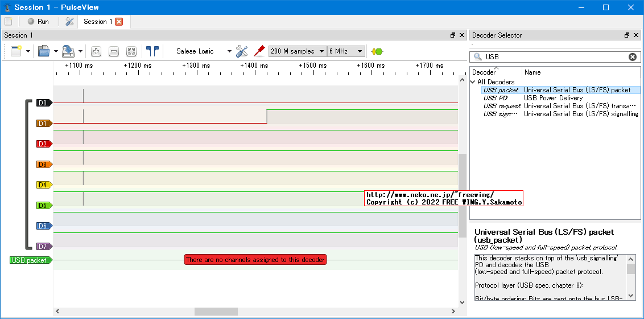
Task: Float the Session 1 dock panel
Action: click(453, 35)
